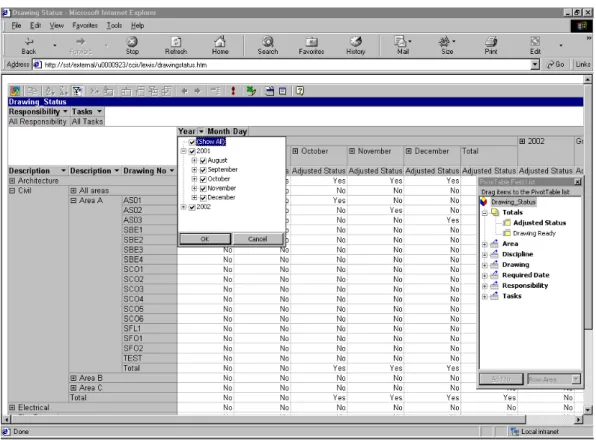This screenshot has height=440, width=596.
Task: Open the Help menu
Action: [138, 25]
